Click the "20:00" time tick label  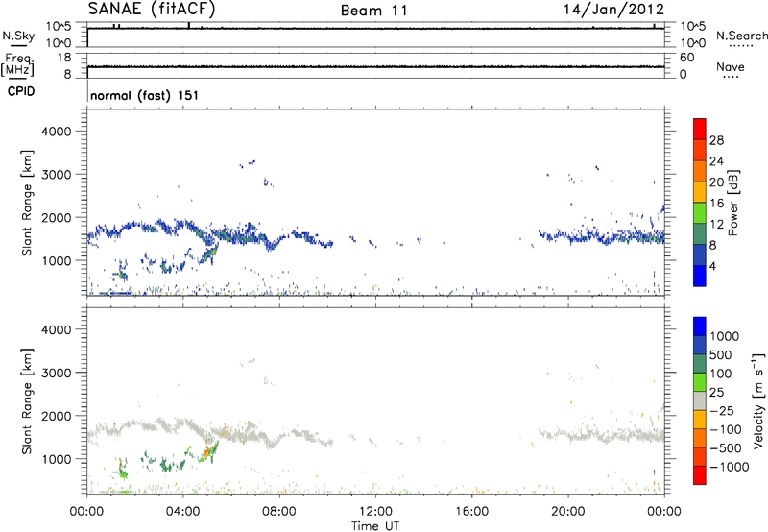point(567,512)
